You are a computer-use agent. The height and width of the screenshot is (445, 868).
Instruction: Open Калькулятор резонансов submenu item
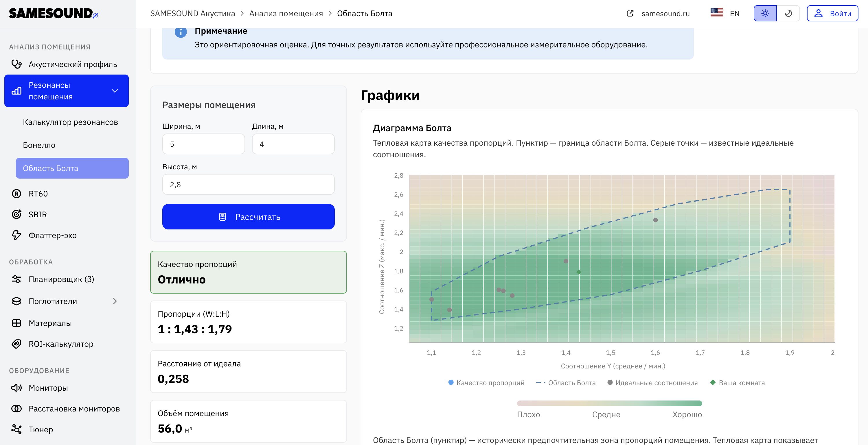pyautogui.click(x=70, y=122)
